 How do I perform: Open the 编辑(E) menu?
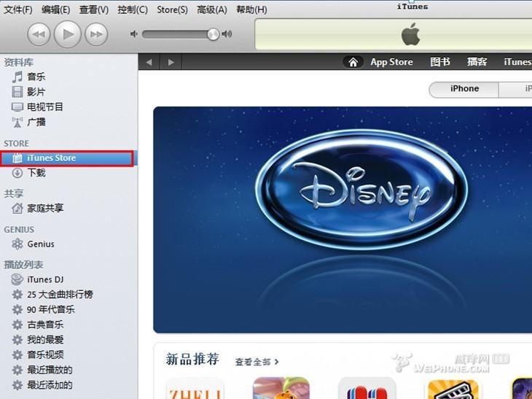(55, 9)
